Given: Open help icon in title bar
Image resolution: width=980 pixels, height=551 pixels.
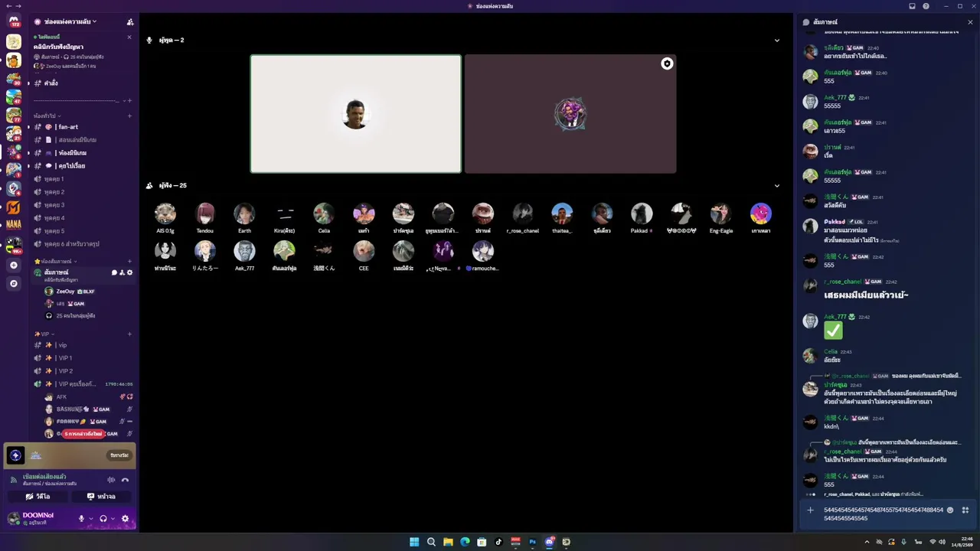Looking at the screenshot, I should (x=926, y=6).
